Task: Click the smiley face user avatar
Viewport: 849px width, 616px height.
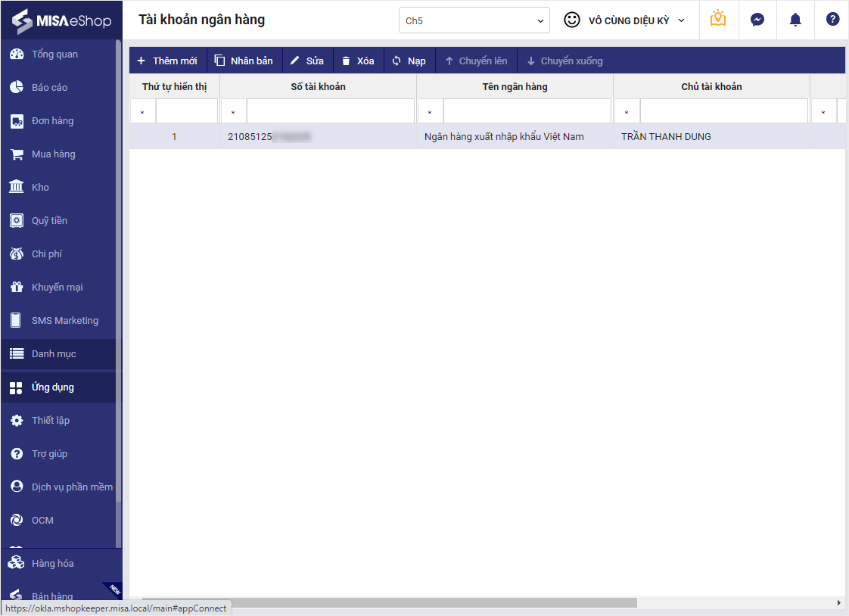Action: 572,20
